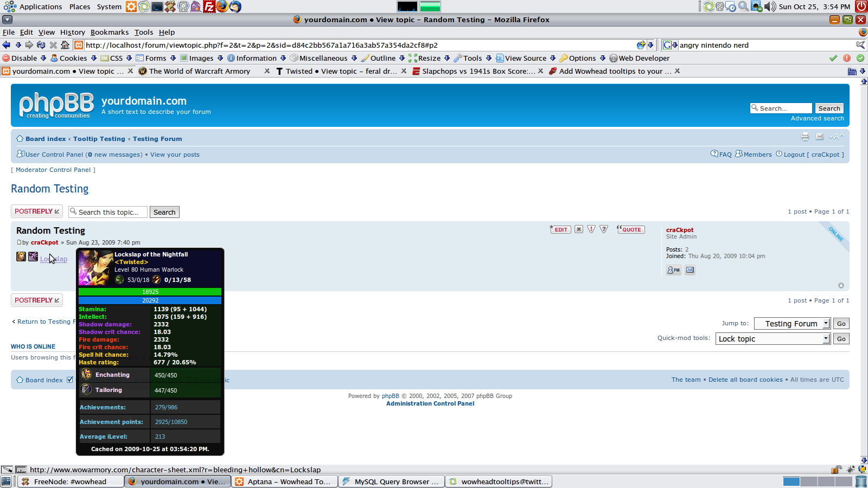Image resolution: width=868 pixels, height=488 pixels.
Task: Launch Thunderbird from the top panel
Action: pyautogui.click(x=235, y=7)
